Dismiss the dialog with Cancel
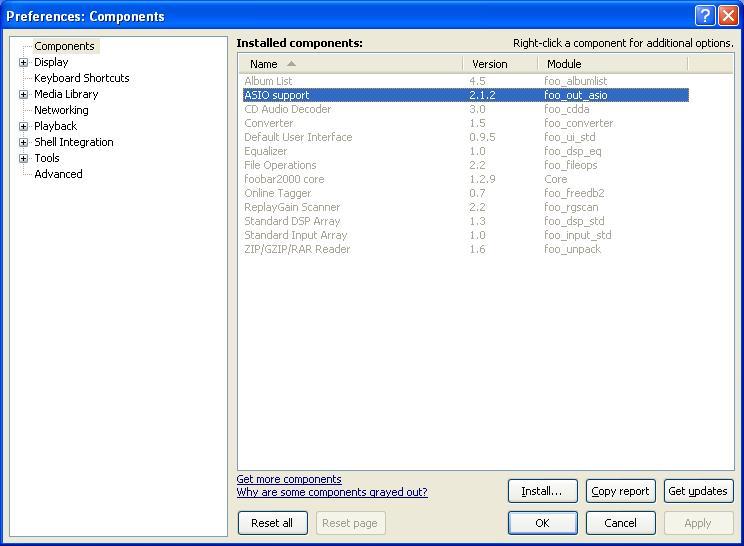Screen dimensions: 744x546 [620, 523]
